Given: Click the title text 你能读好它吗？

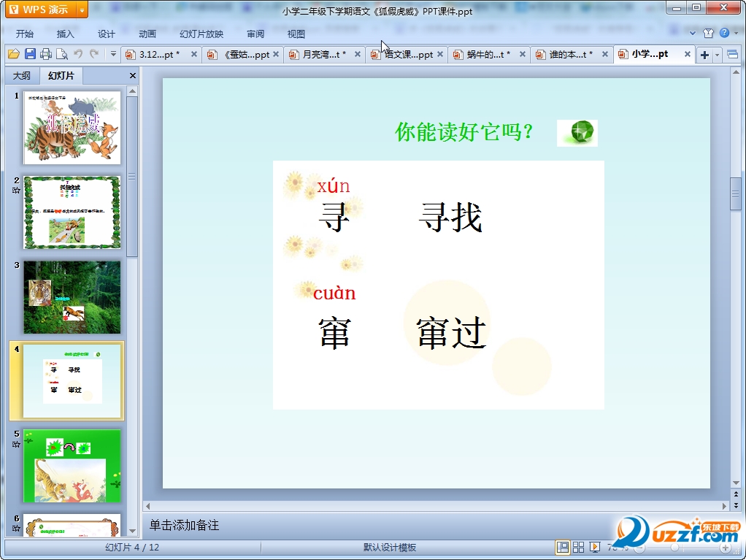Looking at the screenshot, I should coord(465,132).
